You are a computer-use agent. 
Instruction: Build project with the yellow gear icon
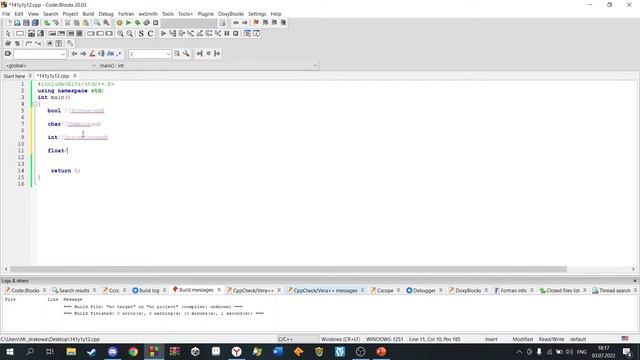click(x=119, y=23)
